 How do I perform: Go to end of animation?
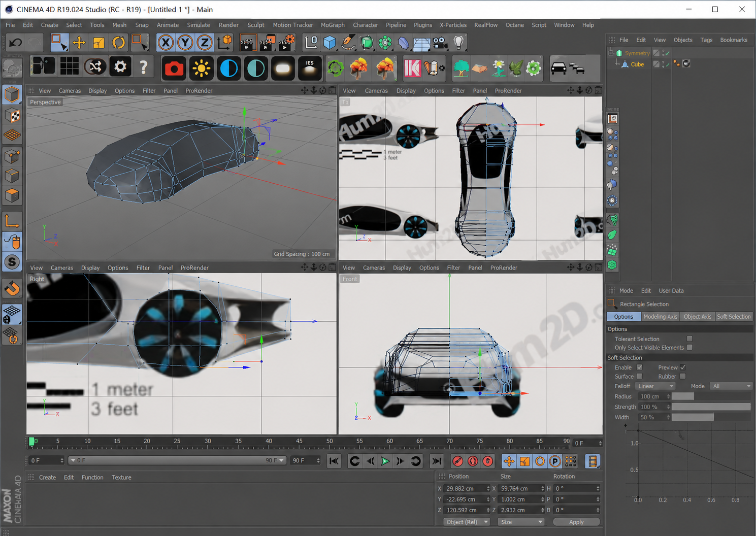(436, 461)
